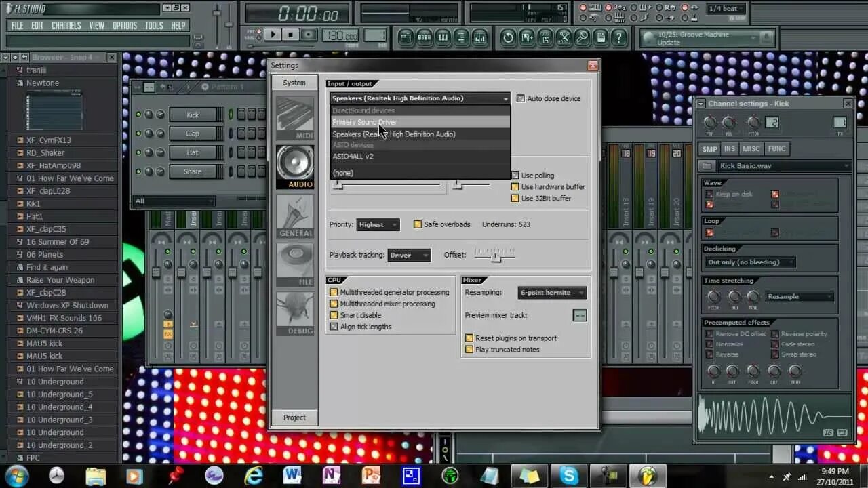
Task: Click the folder icon beside Kick Basic.wav
Action: point(707,166)
